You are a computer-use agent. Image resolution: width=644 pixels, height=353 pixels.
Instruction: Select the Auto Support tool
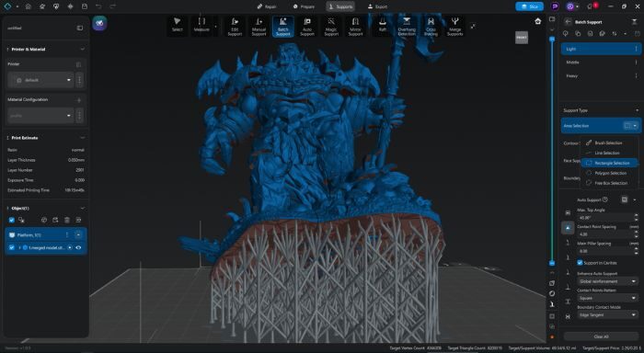(x=307, y=27)
